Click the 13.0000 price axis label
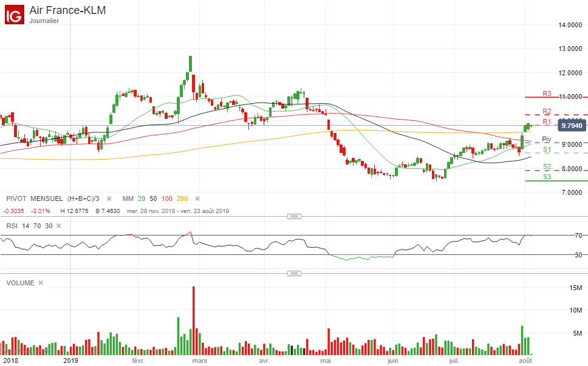 tap(570, 49)
